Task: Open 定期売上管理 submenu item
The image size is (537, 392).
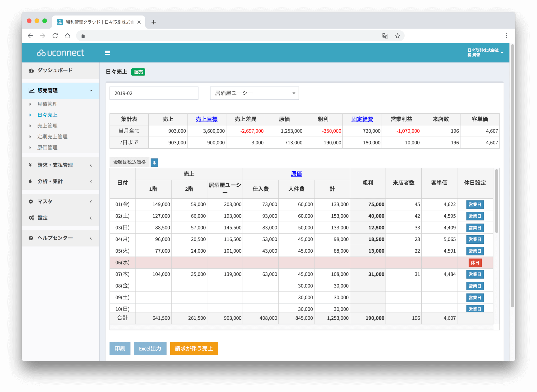Action: point(52,137)
